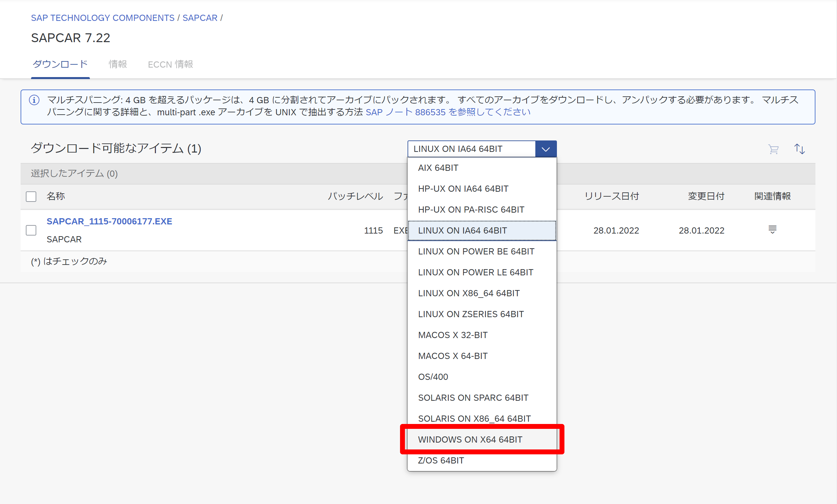The height and width of the screenshot is (504, 837).
Task: Check the select-all checkbox in table header
Action: 31,196
